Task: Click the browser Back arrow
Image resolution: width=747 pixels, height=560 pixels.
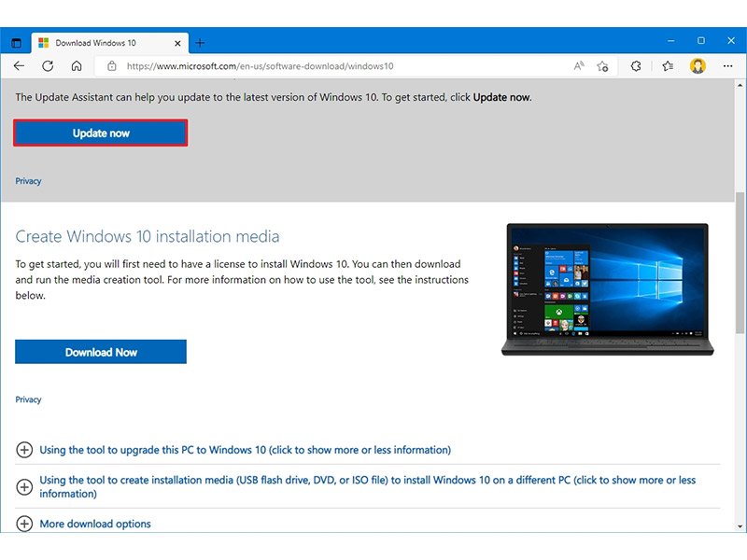Action: 19,66
